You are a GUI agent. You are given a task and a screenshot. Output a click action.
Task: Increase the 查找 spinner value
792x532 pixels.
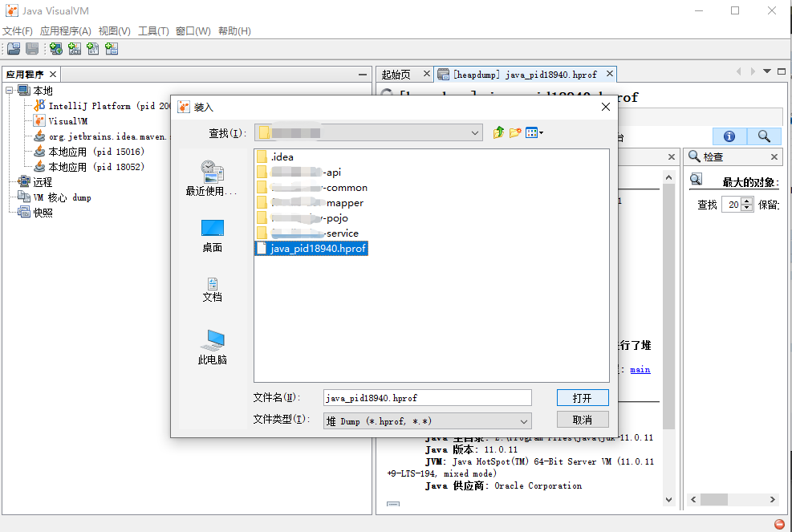coord(747,201)
